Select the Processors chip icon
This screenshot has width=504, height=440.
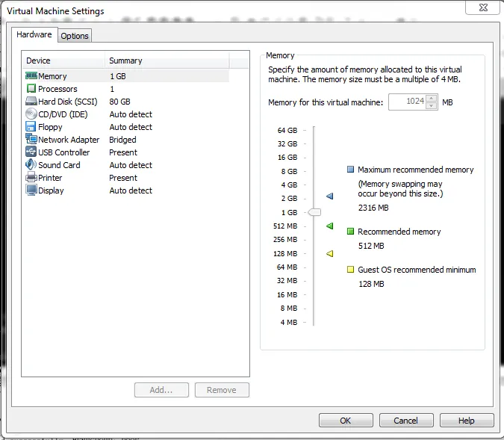click(x=31, y=88)
